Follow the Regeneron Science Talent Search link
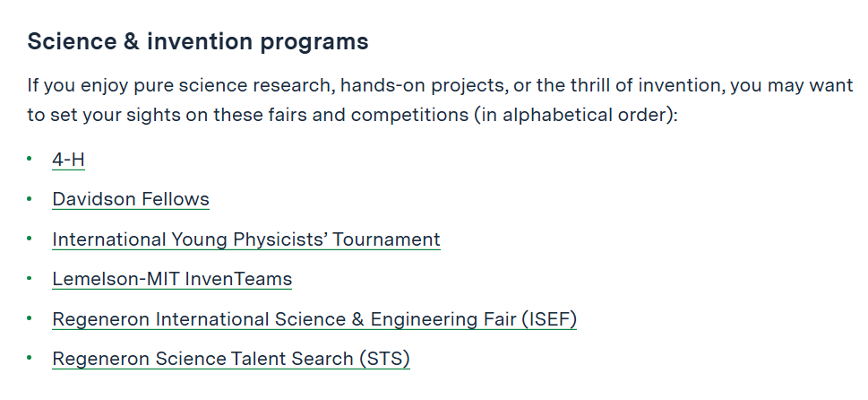868x400 pixels. point(230,359)
